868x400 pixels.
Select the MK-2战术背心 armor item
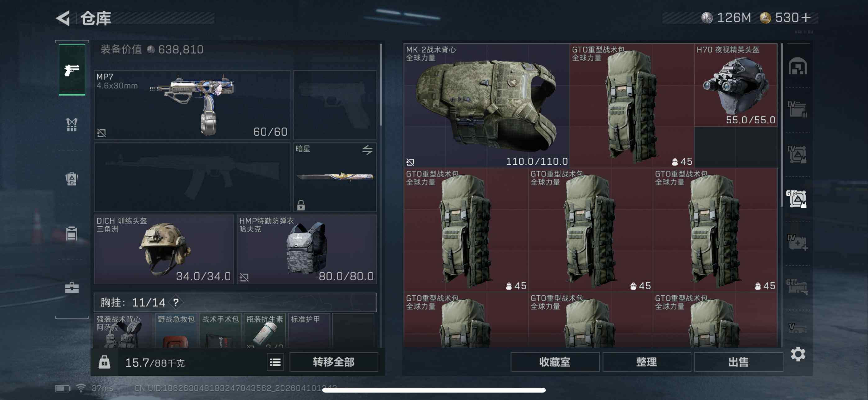pos(486,106)
